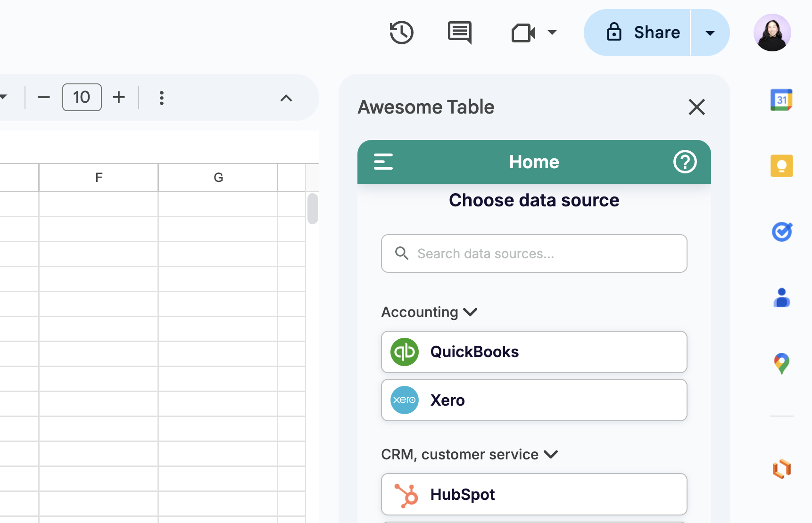812x523 pixels.
Task: Collapse the Accounting section
Action: [x=470, y=312]
